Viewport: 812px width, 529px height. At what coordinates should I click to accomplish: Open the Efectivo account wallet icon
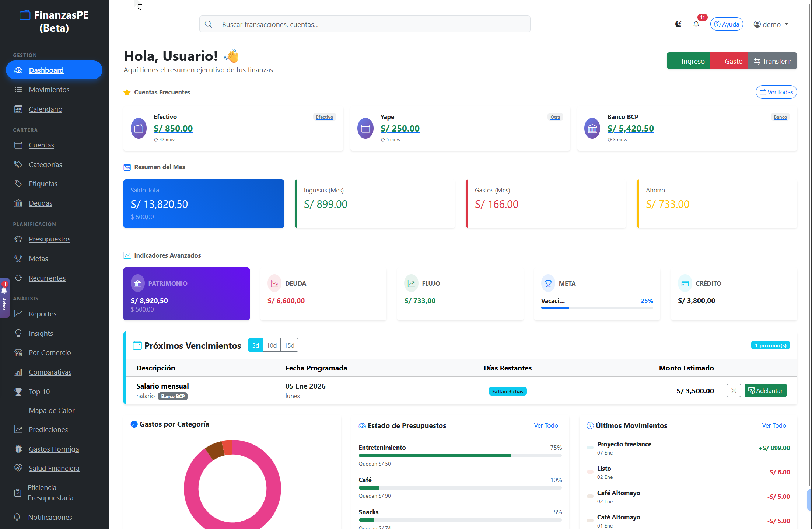[139, 128]
